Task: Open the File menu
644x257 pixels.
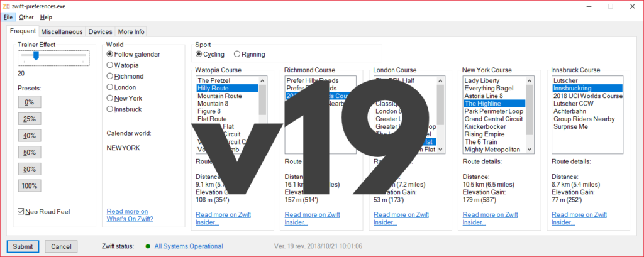Action: [8, 17]
